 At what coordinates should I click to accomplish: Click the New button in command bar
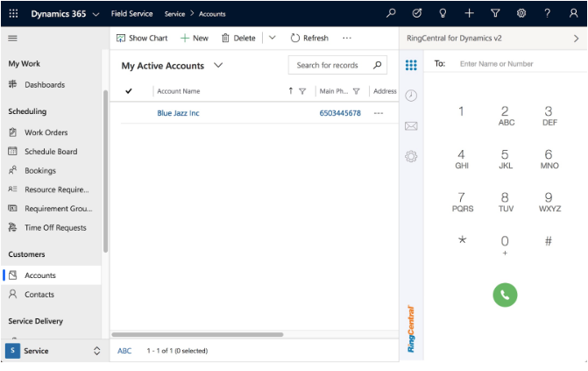195,38
